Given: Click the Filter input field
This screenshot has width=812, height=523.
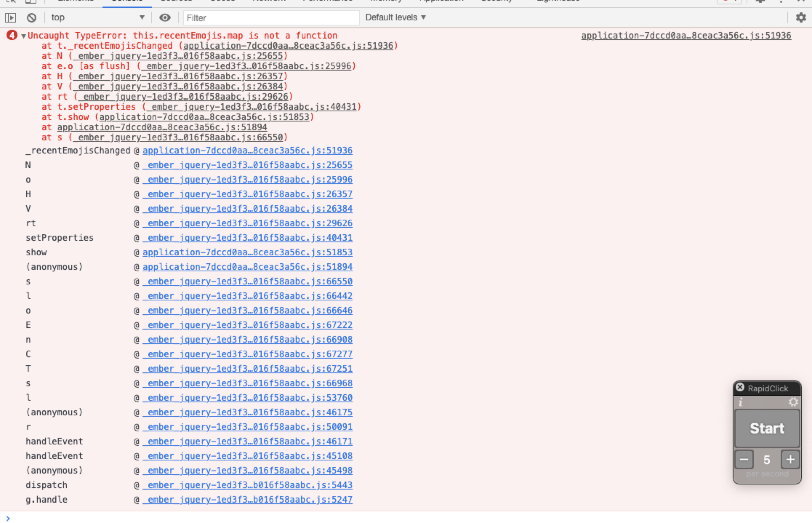Looking at the screenshot, I should (x=271, y=18).
